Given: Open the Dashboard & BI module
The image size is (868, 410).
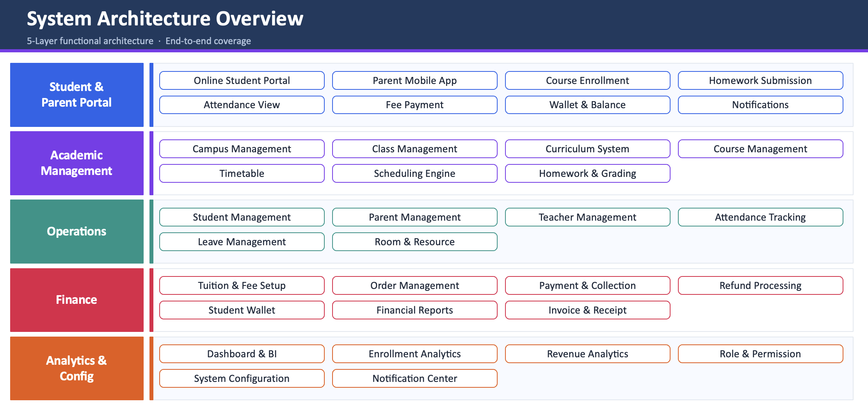Looking at the screenshot, I should (x=242, y=354).
